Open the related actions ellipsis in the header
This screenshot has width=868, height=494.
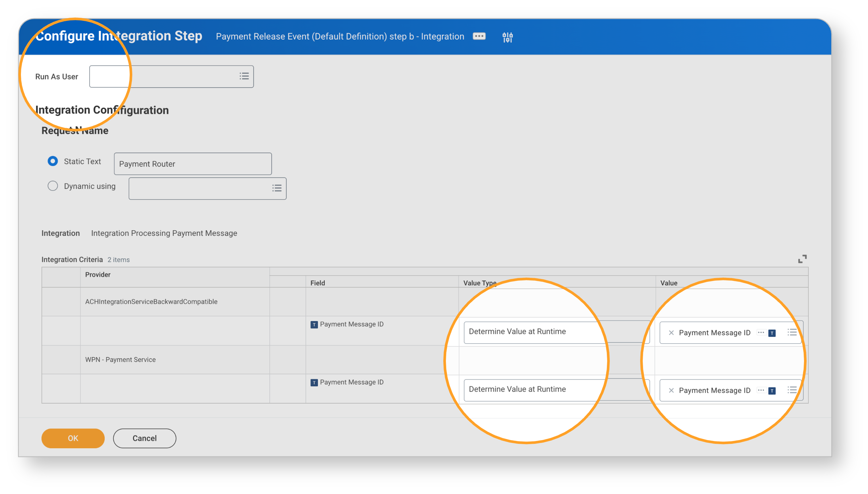point(479,36)
